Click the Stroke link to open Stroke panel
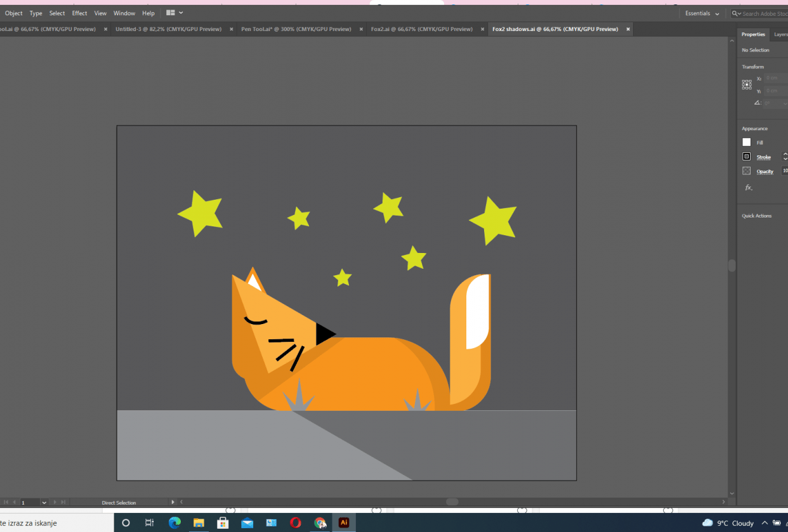The height and width of the screenshot is (532, 788). coord(763,157)
